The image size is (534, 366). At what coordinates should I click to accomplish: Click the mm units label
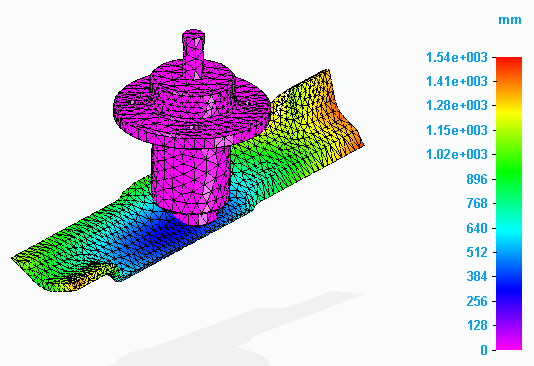[509, 20]
